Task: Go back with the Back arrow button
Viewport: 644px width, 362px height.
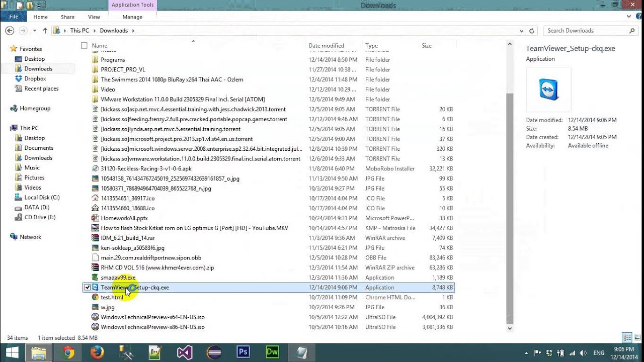Action: pyautogui.click(x=9, y=31)
